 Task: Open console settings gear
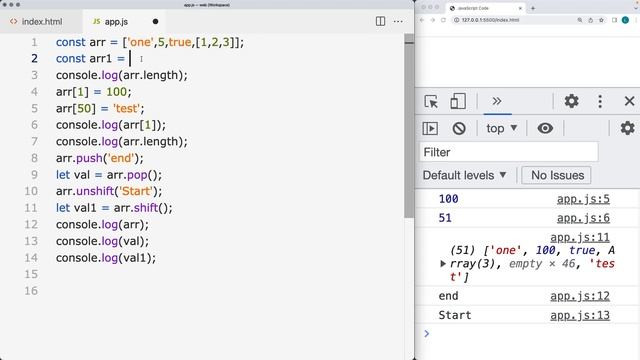tap(627, 128)
